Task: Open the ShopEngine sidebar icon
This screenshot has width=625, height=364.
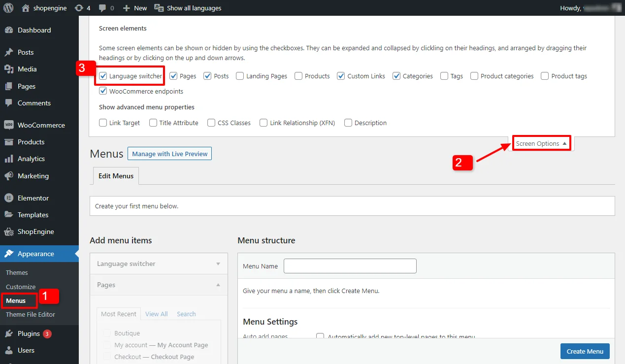Action: [9, 232]
